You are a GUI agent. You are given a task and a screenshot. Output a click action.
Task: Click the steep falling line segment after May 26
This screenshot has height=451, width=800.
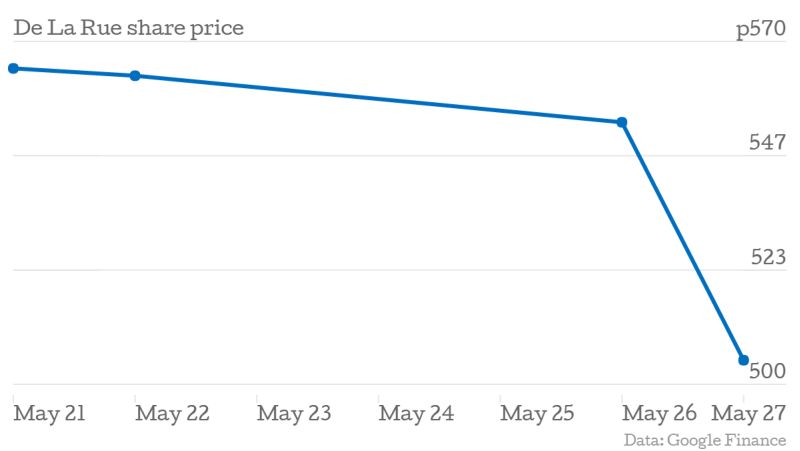pyautogui.click(x=683, y=241)
